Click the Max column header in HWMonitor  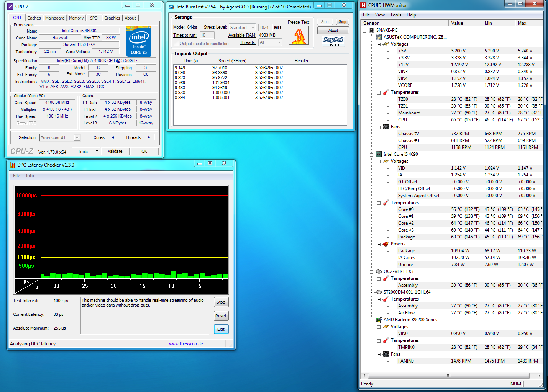529,23
